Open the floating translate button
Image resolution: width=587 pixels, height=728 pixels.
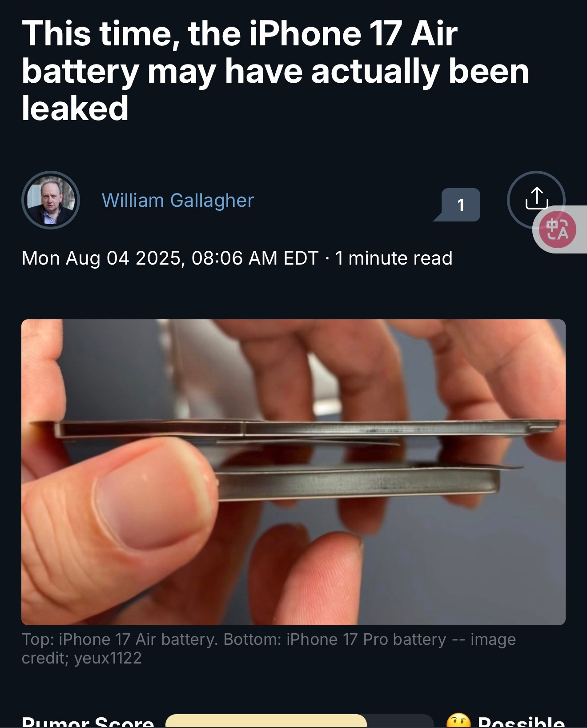coord(558,229)
